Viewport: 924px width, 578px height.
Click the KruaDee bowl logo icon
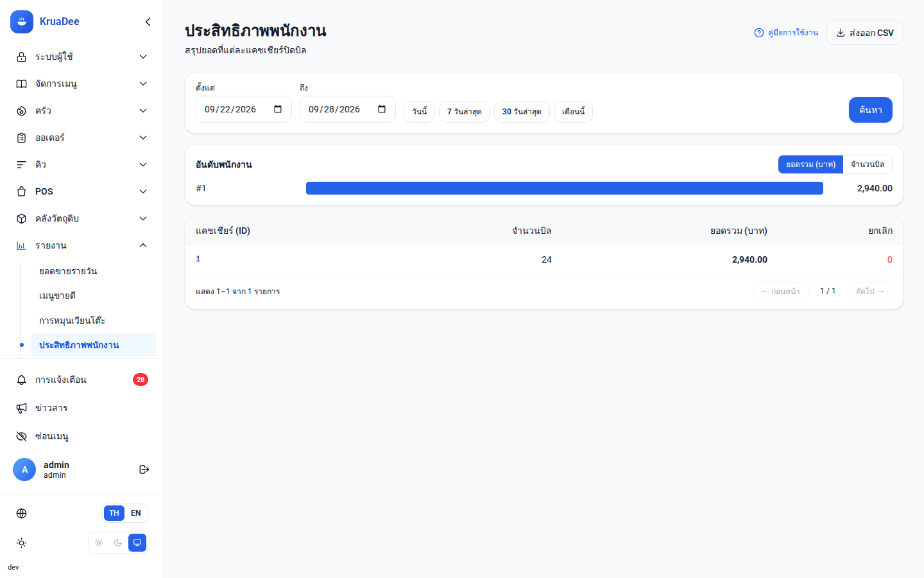click(22, 22)
